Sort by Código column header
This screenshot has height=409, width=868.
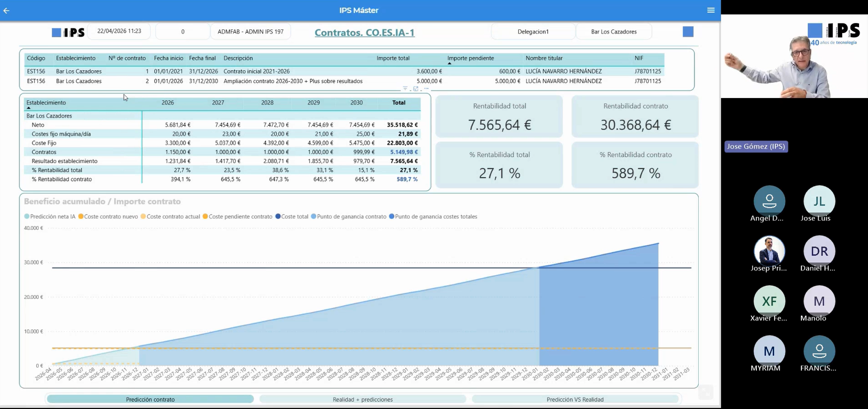point(36,58)
